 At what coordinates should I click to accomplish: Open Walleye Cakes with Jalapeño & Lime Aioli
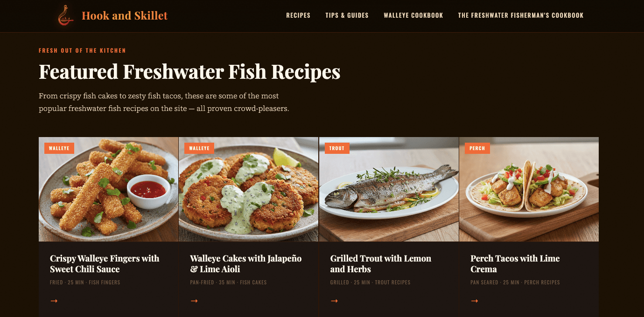[x=246, y=264]
